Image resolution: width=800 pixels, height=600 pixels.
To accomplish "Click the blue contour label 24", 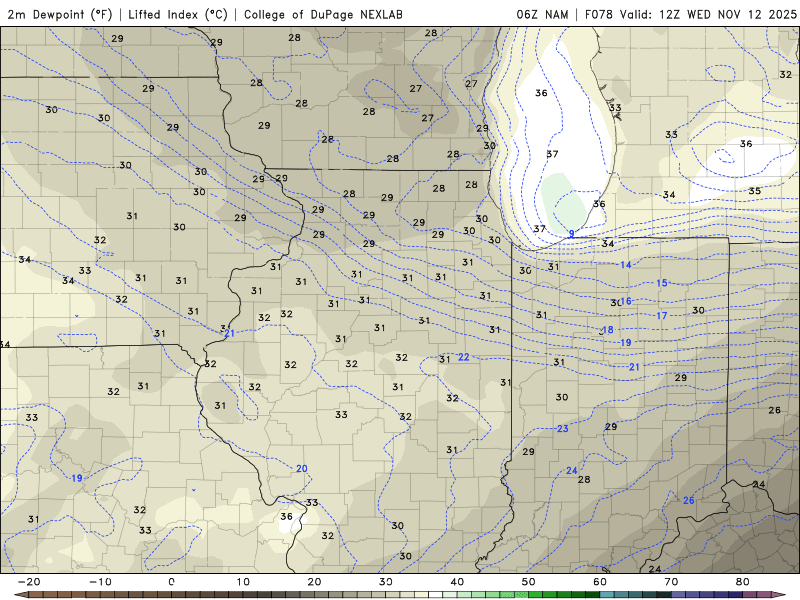I will pyautogui.click(x=572, y=470).
